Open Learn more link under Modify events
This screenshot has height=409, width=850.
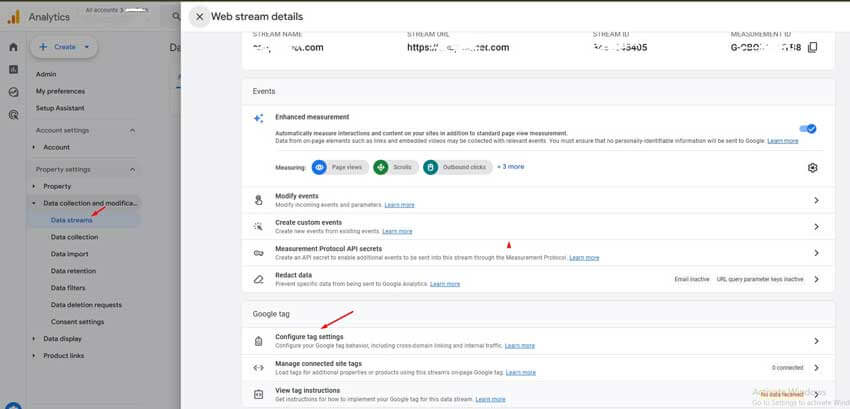click(x=400, y=205)
